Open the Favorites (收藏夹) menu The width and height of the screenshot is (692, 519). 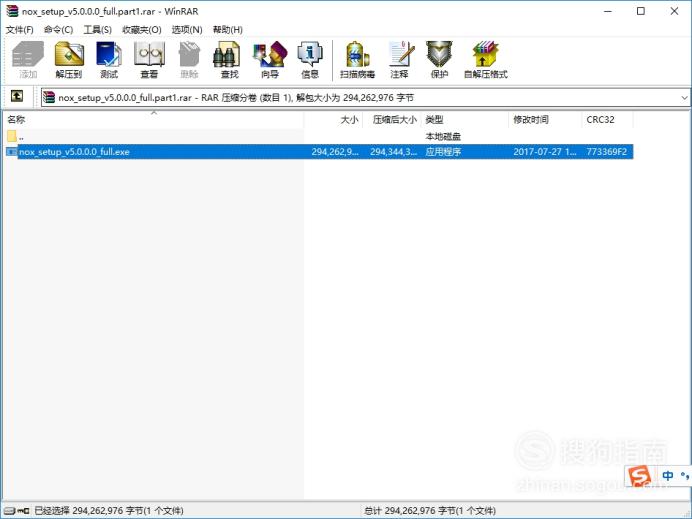coord(142,30)
